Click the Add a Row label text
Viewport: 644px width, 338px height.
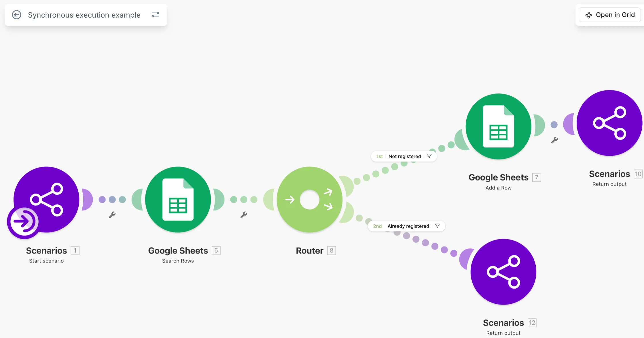[499, 188]
